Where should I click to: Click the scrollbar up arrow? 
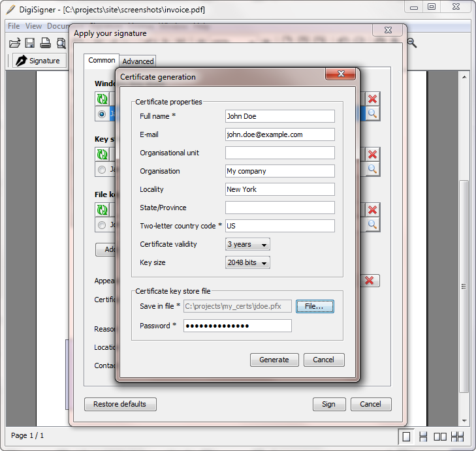point(464,77)
